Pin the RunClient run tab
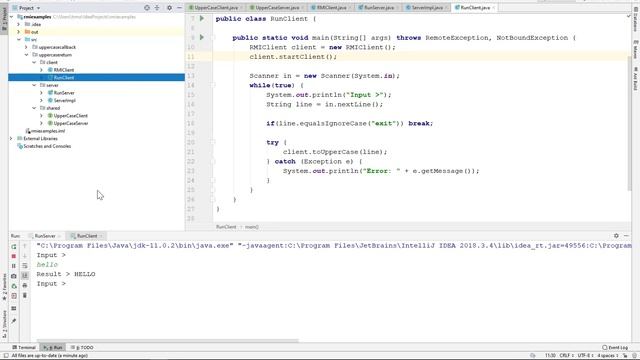Screen dimensions: 640x360 [13, 321]
